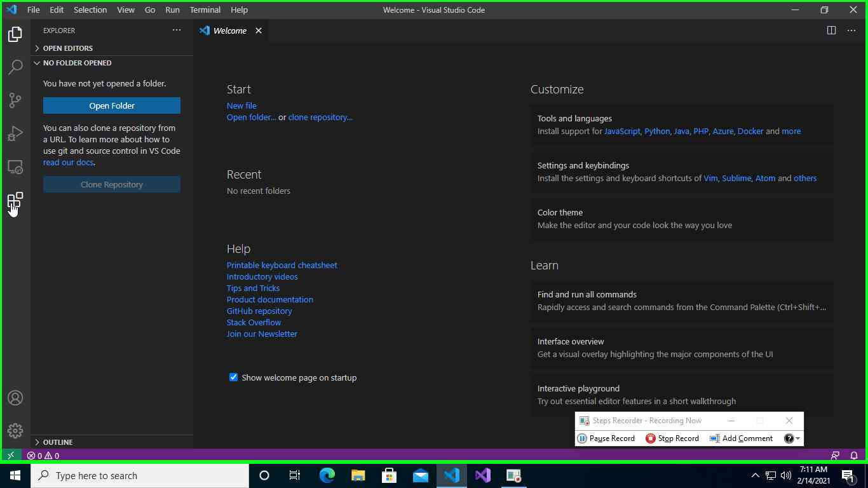Screen dimensions: 868x488
Task: Open the Manage gear icon
Action: (15, 431)
